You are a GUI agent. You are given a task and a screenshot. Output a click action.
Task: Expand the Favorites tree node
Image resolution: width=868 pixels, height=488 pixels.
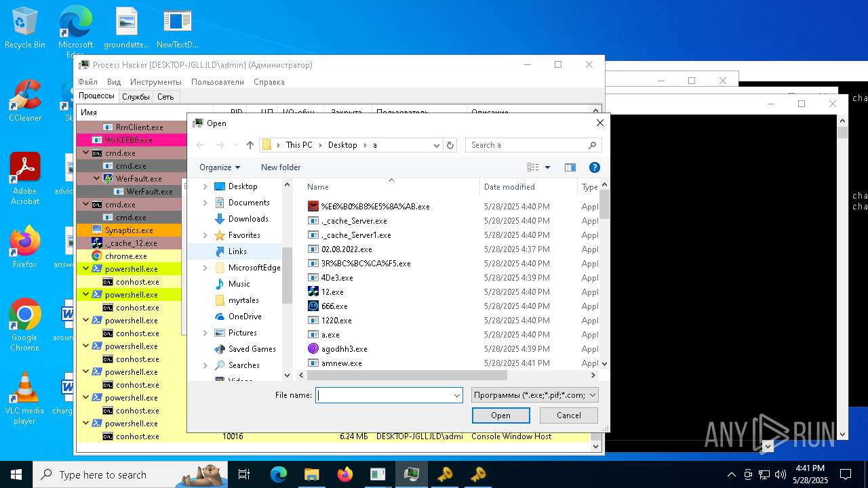(205, 235)
